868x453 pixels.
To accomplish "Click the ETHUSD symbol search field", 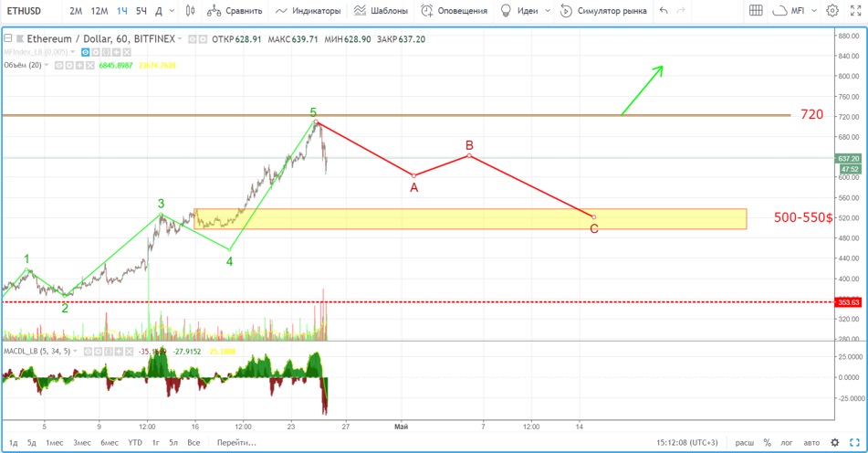I will pos(27,11).
